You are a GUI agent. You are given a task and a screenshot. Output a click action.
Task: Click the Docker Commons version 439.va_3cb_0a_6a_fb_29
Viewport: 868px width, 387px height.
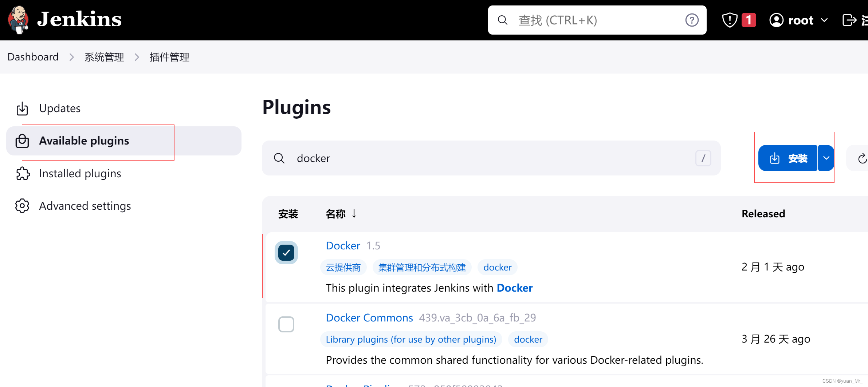[478, 318]
